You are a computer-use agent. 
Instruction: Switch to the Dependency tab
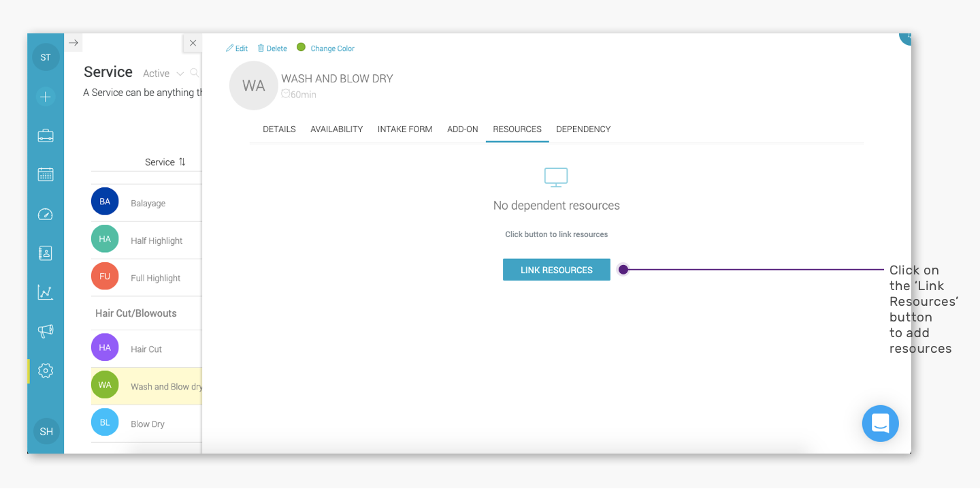pos(583,129)
